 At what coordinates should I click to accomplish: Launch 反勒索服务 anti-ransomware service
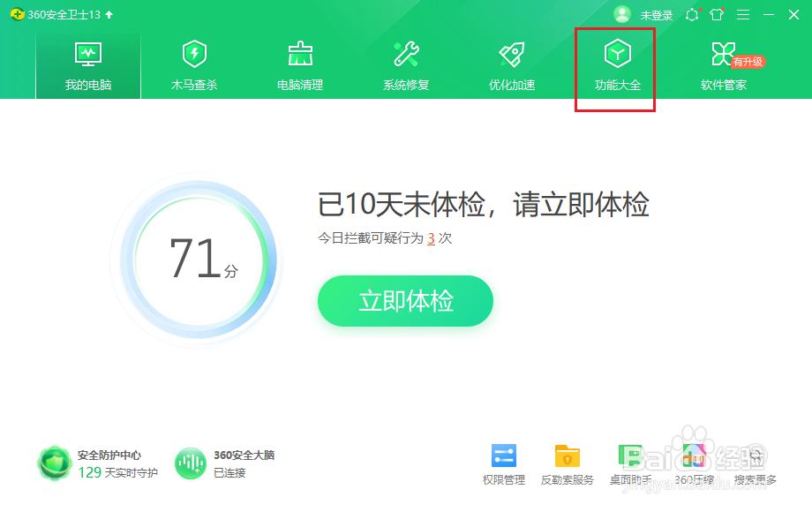tap(567, 463)
